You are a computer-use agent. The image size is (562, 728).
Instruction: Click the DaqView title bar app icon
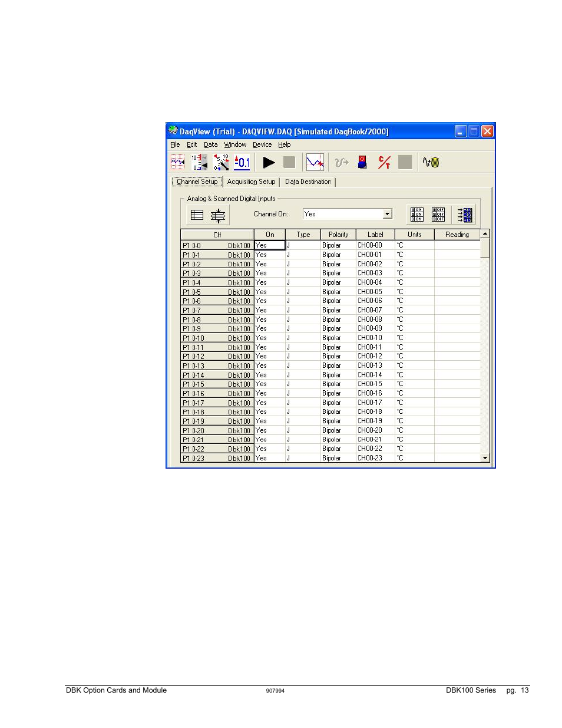173,130
